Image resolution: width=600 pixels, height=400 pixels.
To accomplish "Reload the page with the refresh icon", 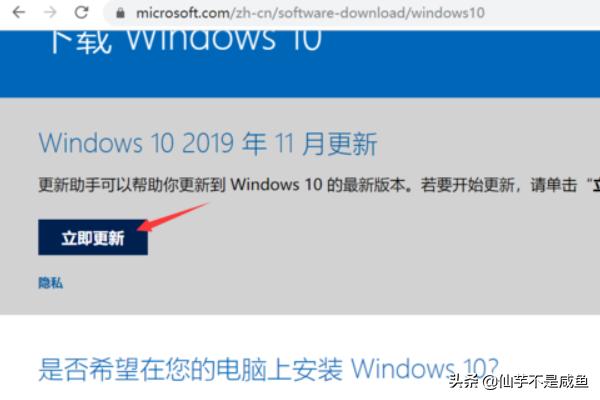I will [x=81, y=13].
